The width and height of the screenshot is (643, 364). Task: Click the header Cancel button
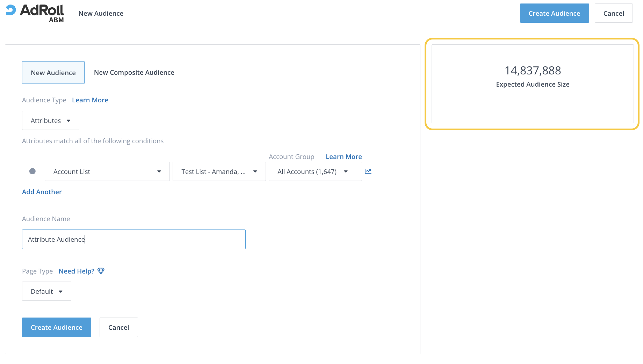pyautogui.click(x=613, y=13)
